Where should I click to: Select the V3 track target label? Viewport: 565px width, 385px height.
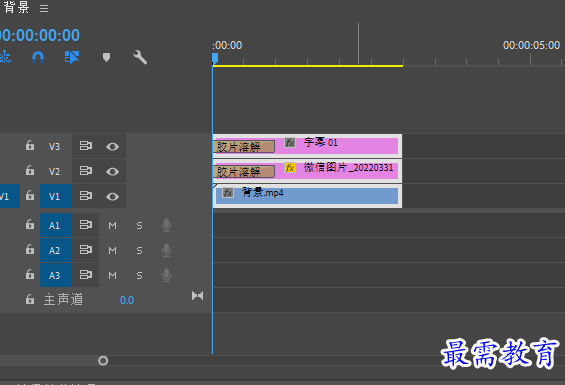point(54,146)
